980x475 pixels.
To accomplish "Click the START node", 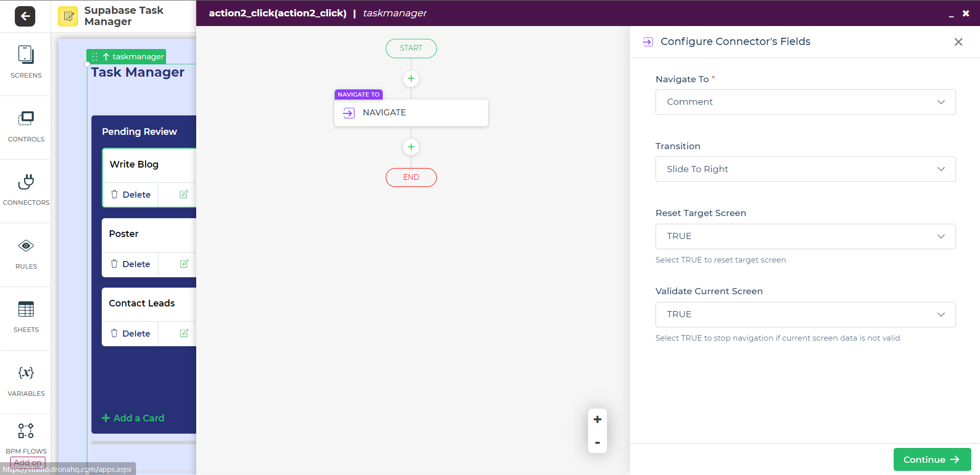I will (411, 48).
